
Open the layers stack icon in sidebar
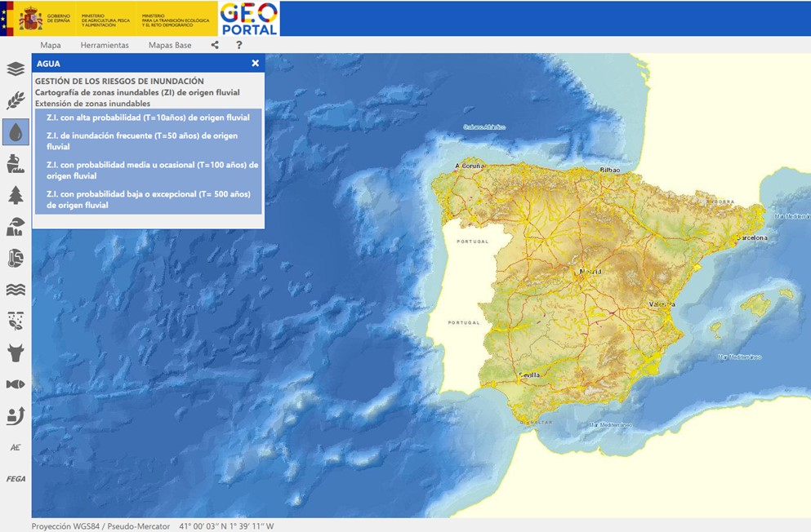tap(16, 69)
